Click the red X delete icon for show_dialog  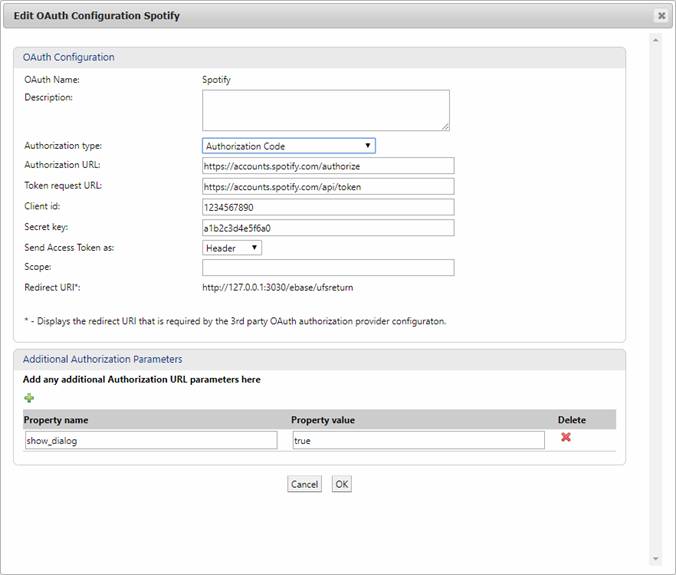pyautogui.click(x=566, y=438)
